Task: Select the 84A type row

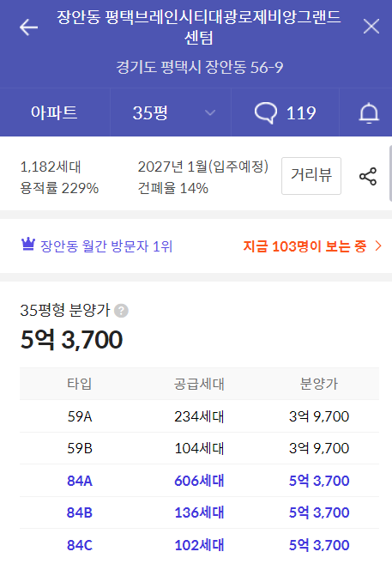Action: [x=200, y=481]
